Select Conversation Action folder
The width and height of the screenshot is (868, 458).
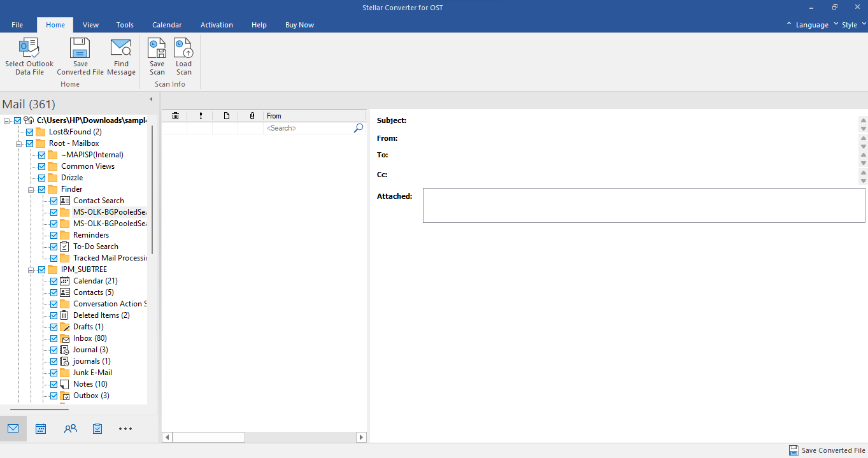(110, 304)
